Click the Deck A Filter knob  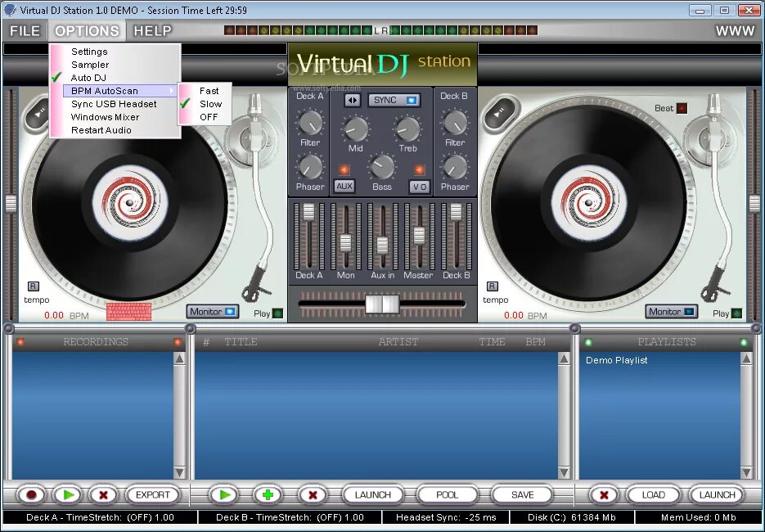pyautogui.click(x=310, y=123)
